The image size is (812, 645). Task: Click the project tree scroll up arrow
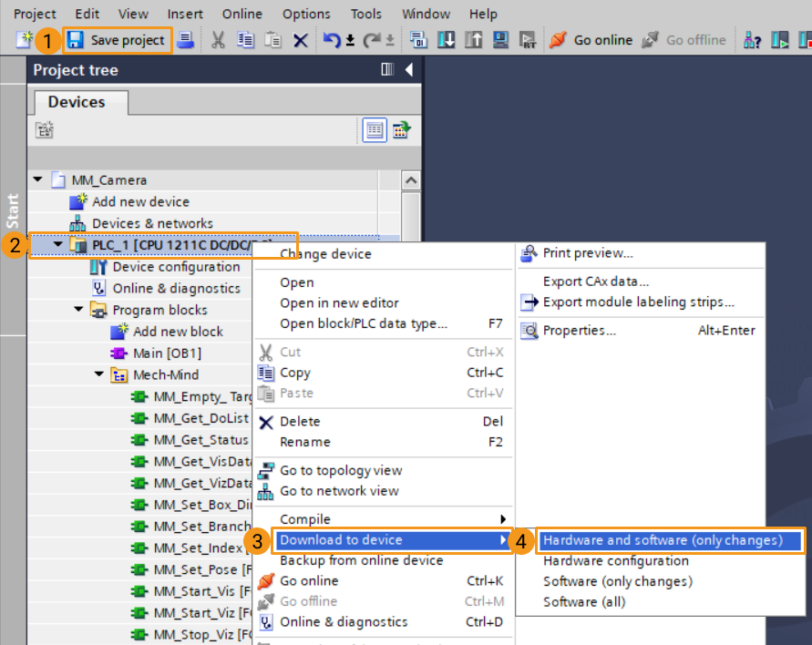click(410, 180)
